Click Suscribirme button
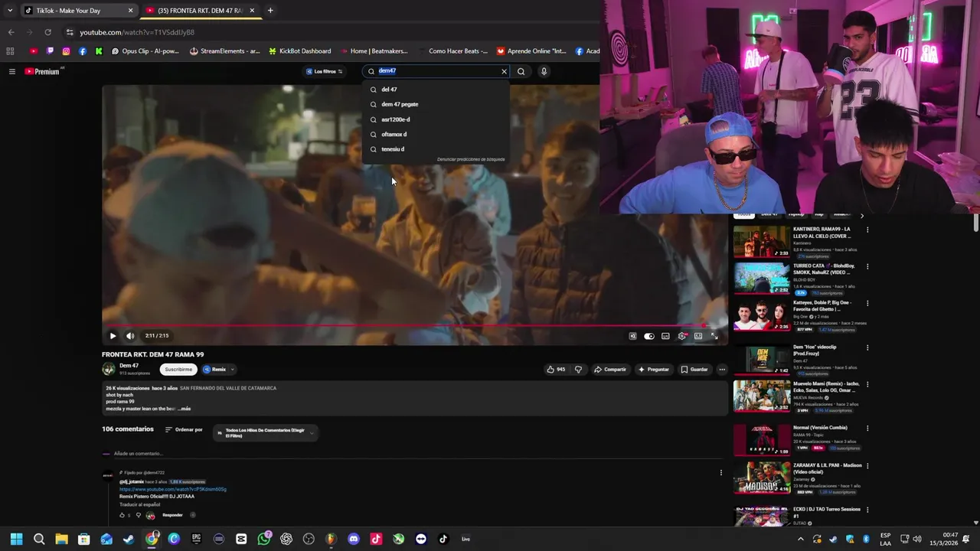 click(178, 369)
